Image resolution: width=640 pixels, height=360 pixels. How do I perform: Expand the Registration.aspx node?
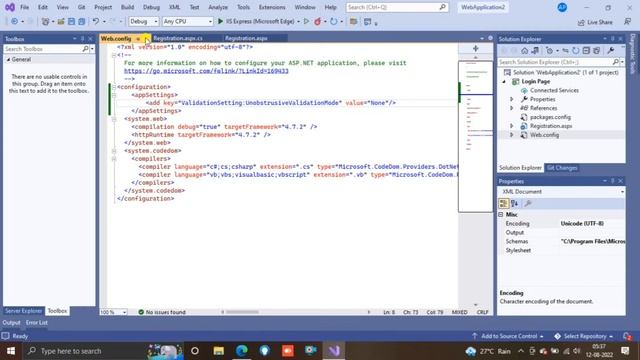(x=512, y=126)
